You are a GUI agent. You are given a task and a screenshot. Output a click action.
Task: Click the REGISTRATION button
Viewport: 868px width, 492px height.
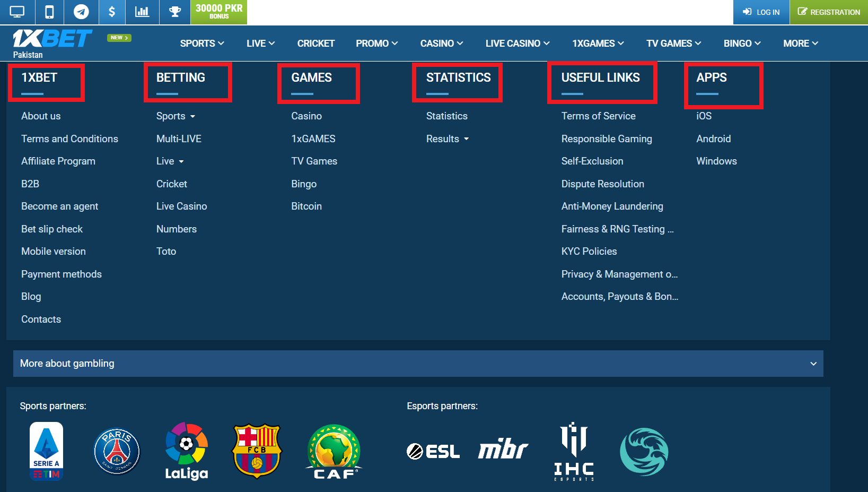829,12
